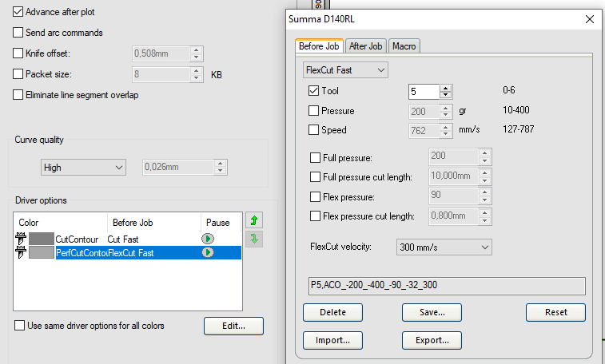
Task: Click the green move-up arrow icon
Action: pos(254,220)
